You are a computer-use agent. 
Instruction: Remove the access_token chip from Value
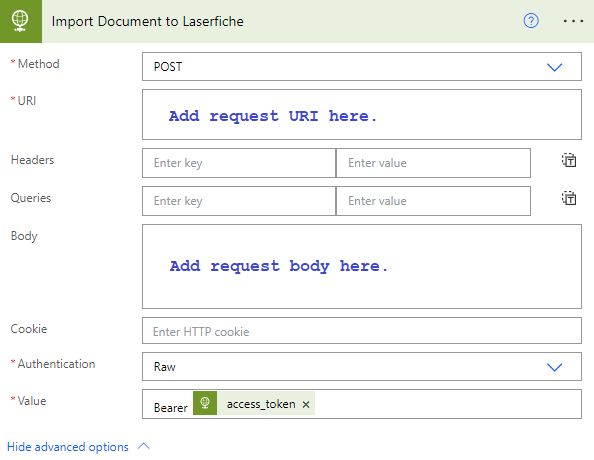pos(306,404)
